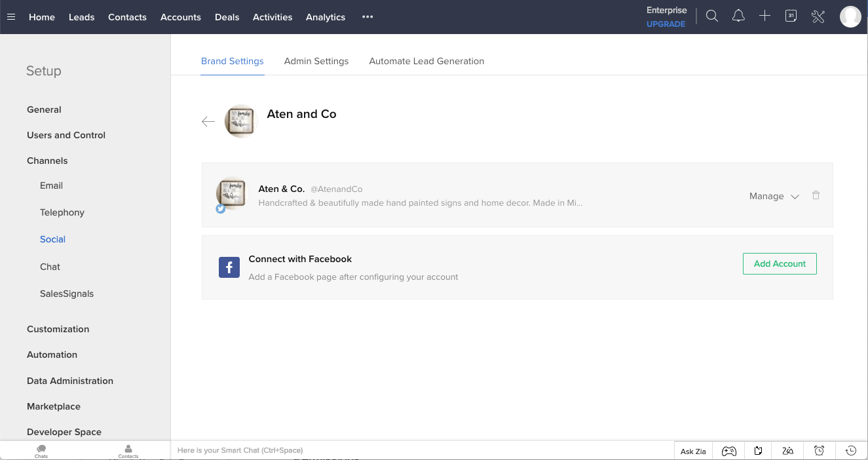Expand the Manage dropdown for the Twitter account
The height and width of the screenshot is (460, 868).
(x=774, y=196)
